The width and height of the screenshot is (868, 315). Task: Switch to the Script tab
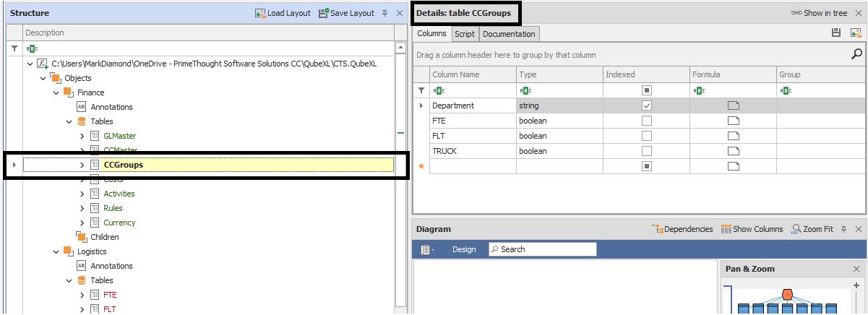click(x=464, y=34)
